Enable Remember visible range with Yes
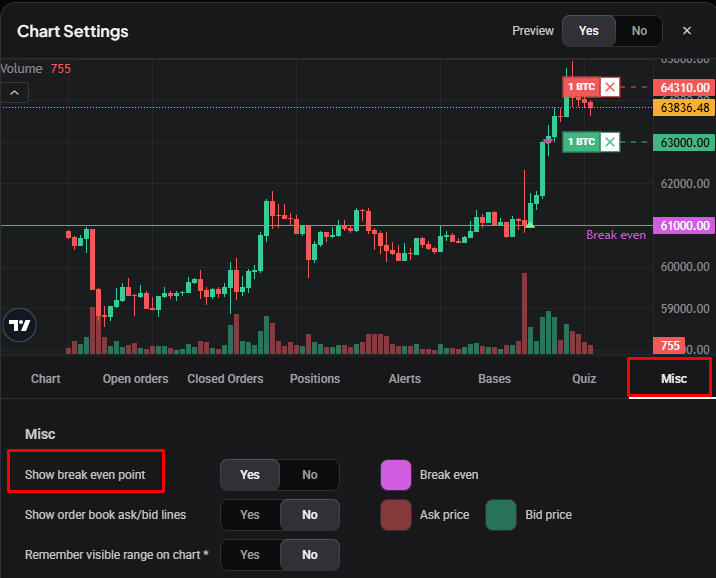The image size is (716, 578). [250, 555]
